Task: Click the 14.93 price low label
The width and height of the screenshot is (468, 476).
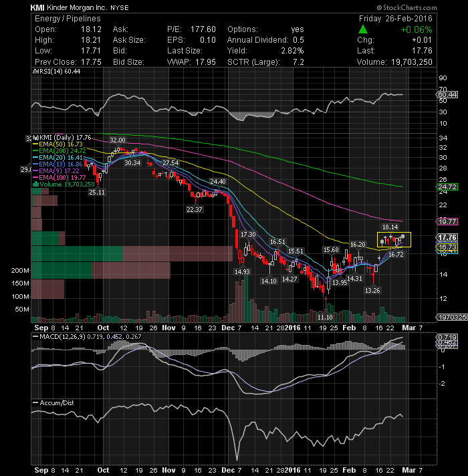Action: click(x=242, y=272)
